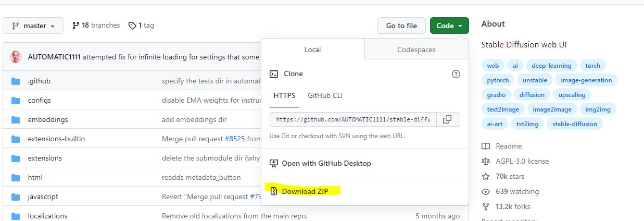Open the AUTOMATIC1111 commit author link
The image size is (644, 221).
(54, 57)
